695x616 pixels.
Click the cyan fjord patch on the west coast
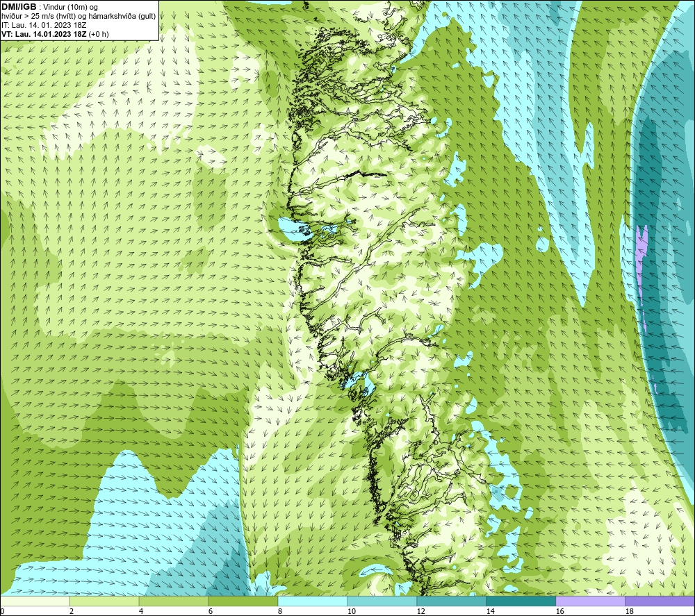tap(295, 230)
